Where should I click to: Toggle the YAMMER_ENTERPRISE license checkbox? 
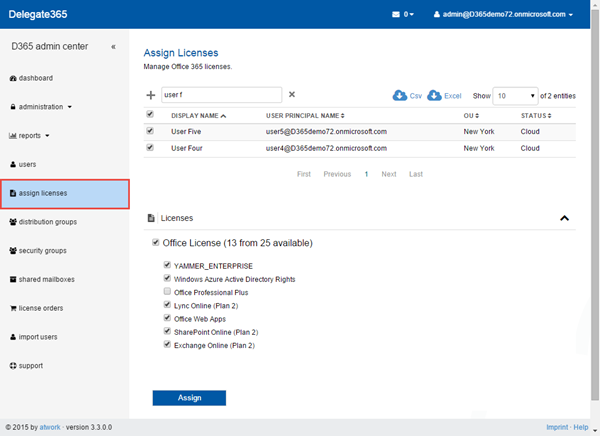167,266
